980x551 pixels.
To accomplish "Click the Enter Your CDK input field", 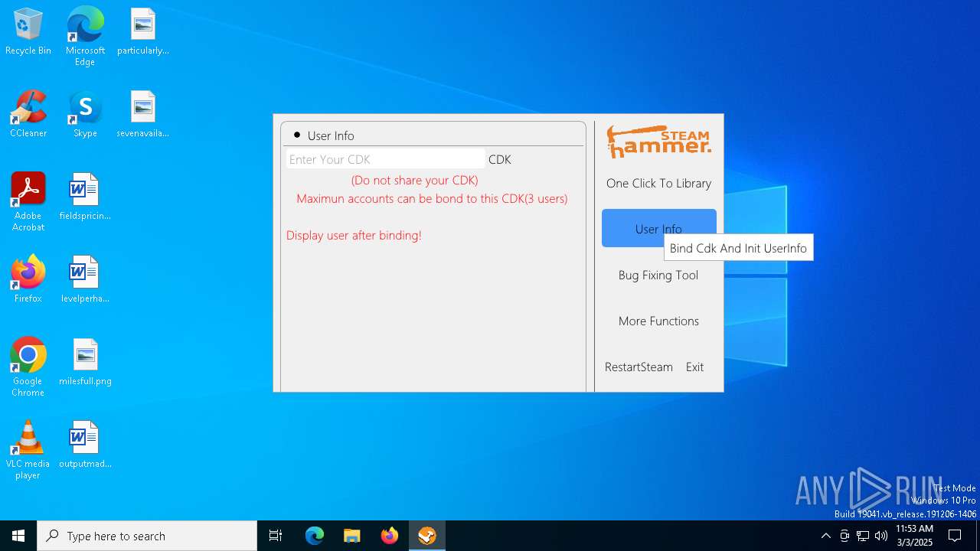I will pyautogui.click(x=385, y=159).
